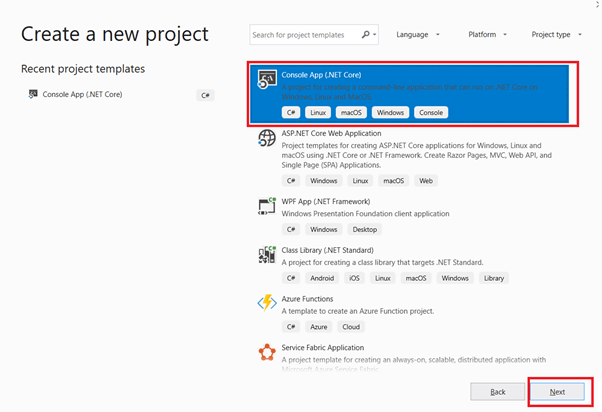Select Console App (.NET Core) template title
The width and height of the screenshot is (602, 412).
[321, 75]
